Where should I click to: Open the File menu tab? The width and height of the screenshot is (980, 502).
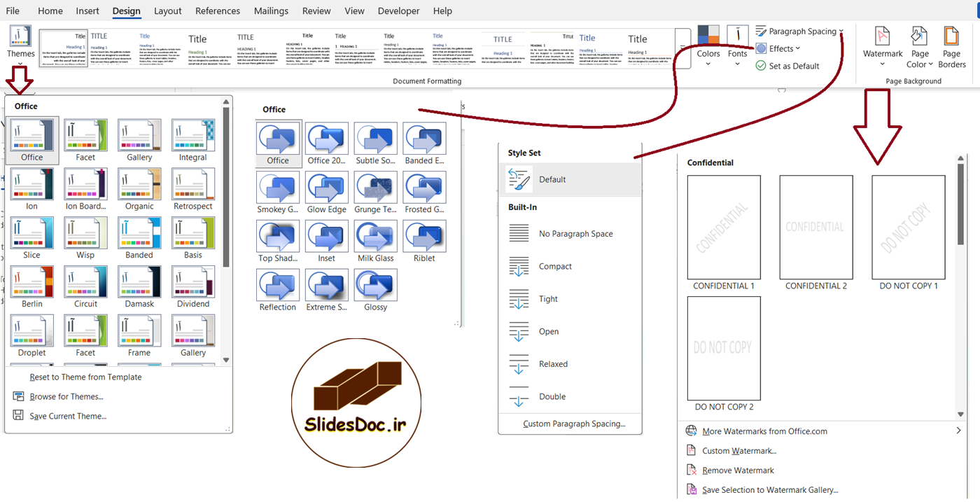13,11
